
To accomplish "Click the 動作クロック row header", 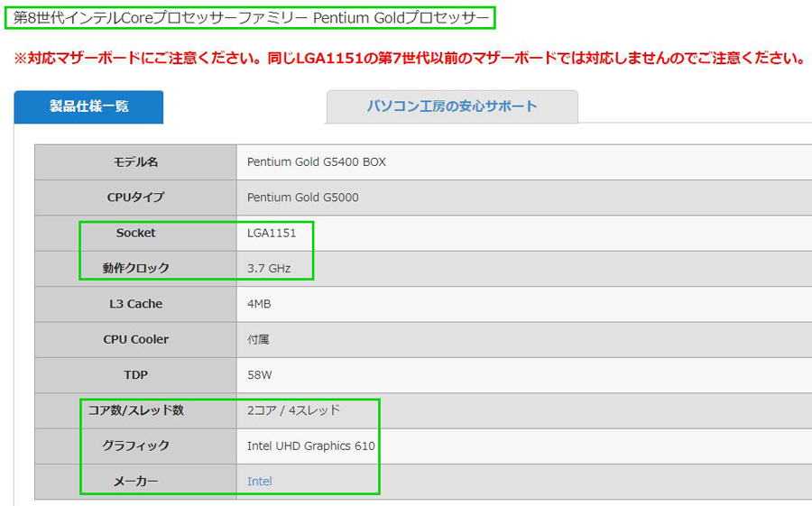I will pyautogui.click(x=135, y=268).
